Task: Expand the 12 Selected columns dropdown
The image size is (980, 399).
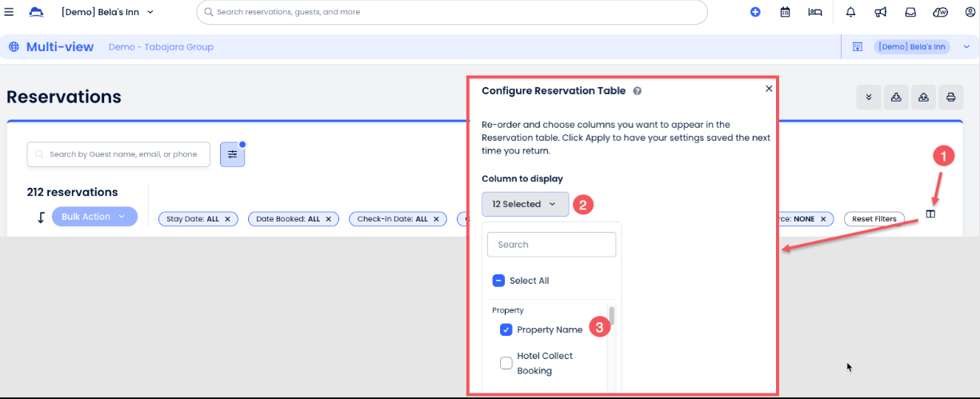Action: click(524, 204)
